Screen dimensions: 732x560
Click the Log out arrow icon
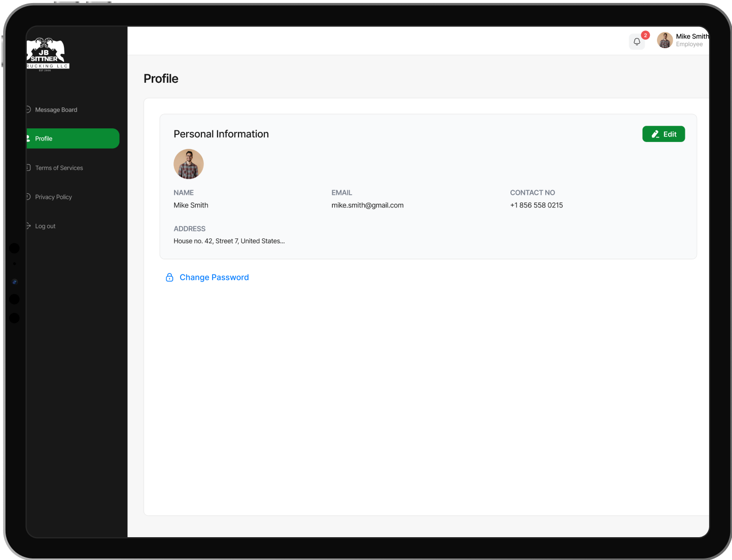coord(28,226)
